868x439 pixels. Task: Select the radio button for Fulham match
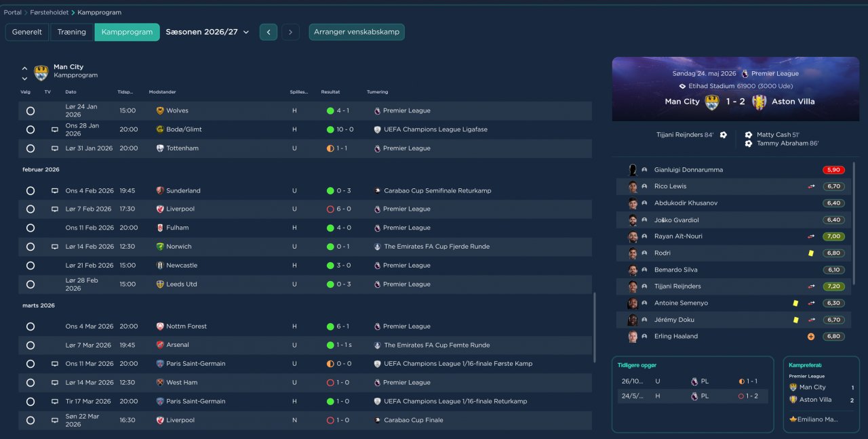point(31,228)
